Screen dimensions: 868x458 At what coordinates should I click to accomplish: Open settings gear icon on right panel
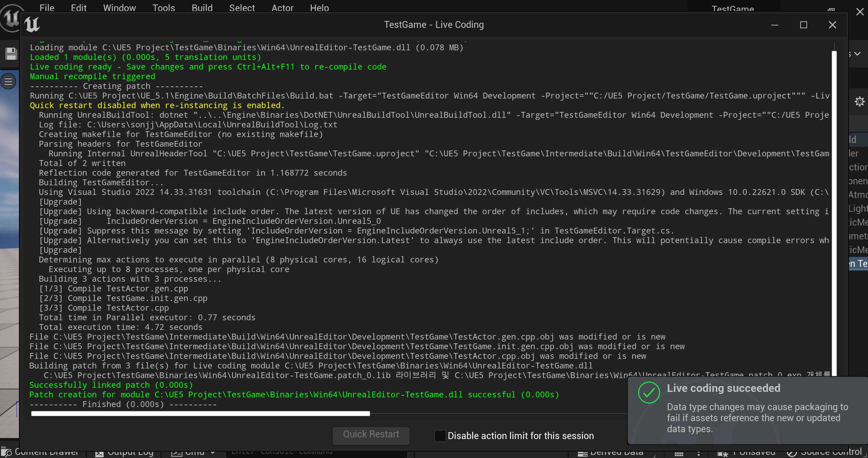point(859,102)
